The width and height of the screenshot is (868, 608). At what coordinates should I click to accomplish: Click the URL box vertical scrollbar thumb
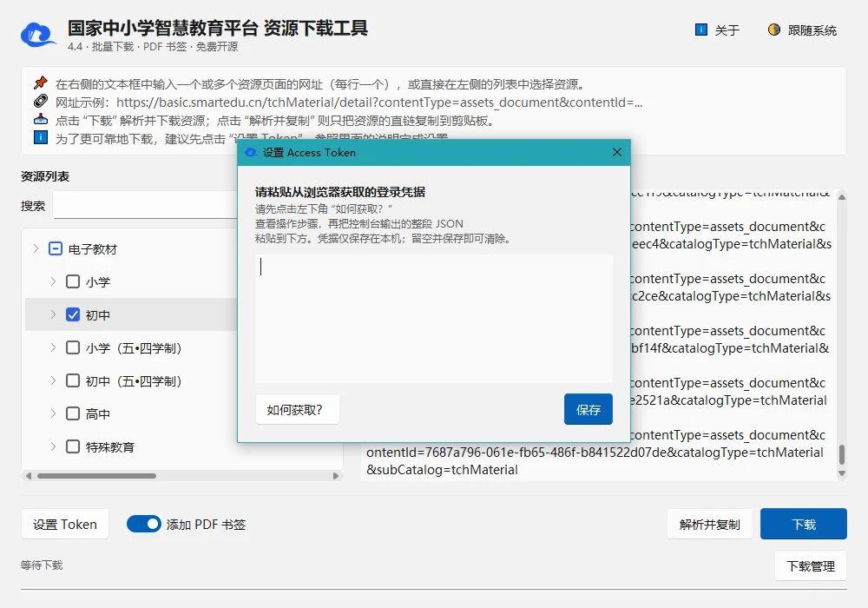click(x=842, y=454)
